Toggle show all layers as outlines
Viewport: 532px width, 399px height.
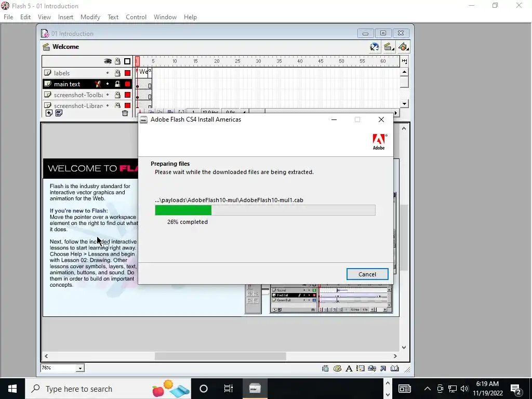point(127,61)
